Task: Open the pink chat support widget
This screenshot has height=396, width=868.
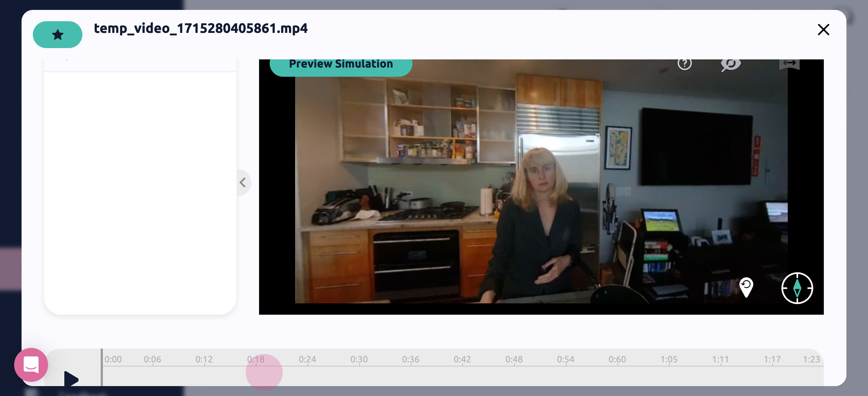Action: pyautogui.click(x=31, y=365)
